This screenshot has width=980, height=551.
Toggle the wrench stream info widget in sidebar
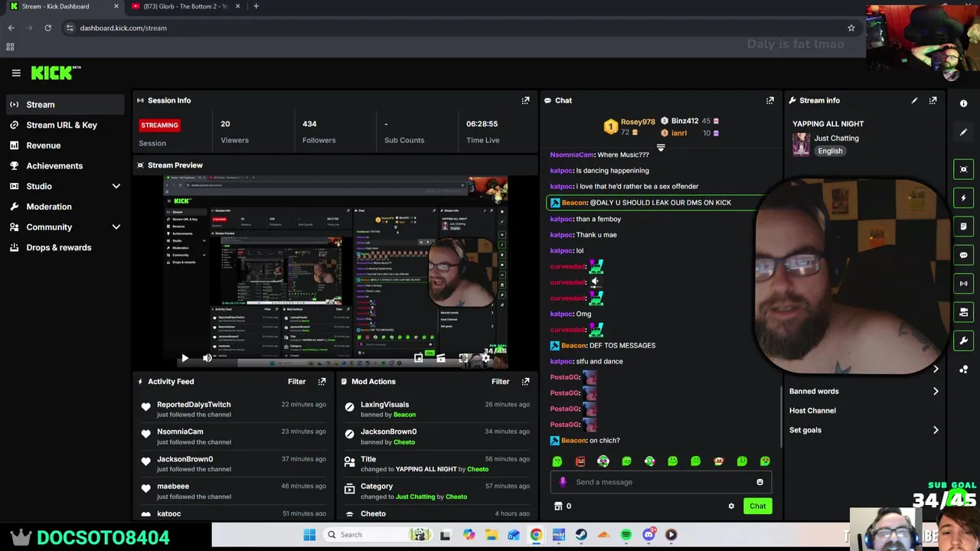pos(964,341)
